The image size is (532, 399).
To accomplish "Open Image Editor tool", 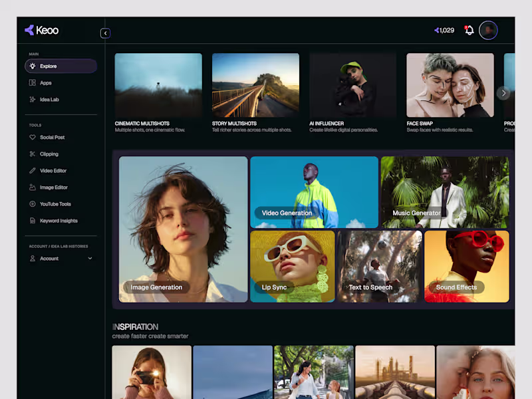I will (61, 187).
